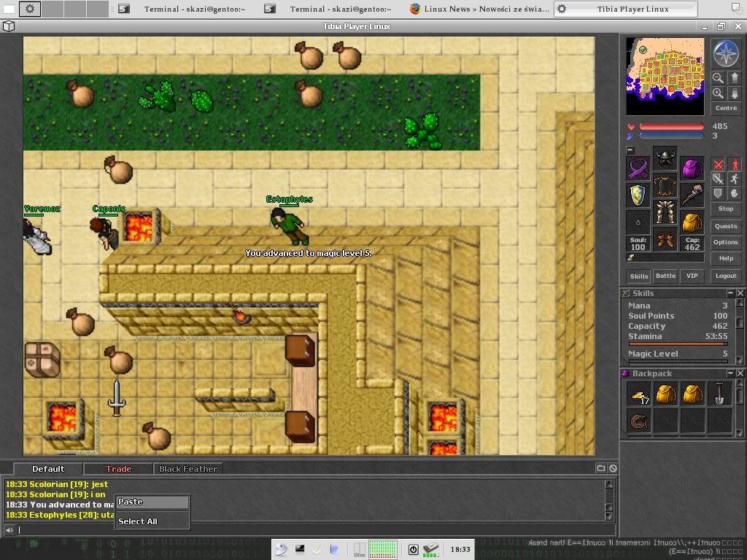Click the Stop button
The image size is (747, 560).
726,209
